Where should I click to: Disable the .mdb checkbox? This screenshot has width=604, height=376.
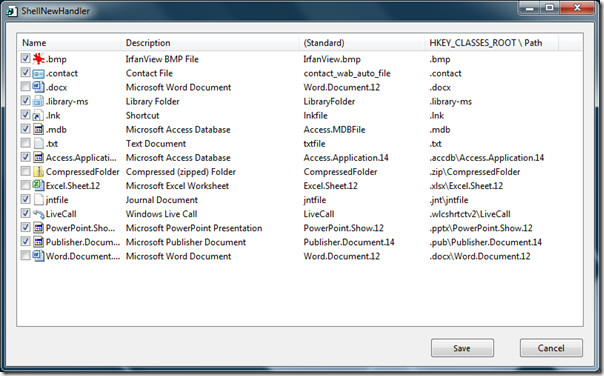pyautogui.click(x=25, y=129)
